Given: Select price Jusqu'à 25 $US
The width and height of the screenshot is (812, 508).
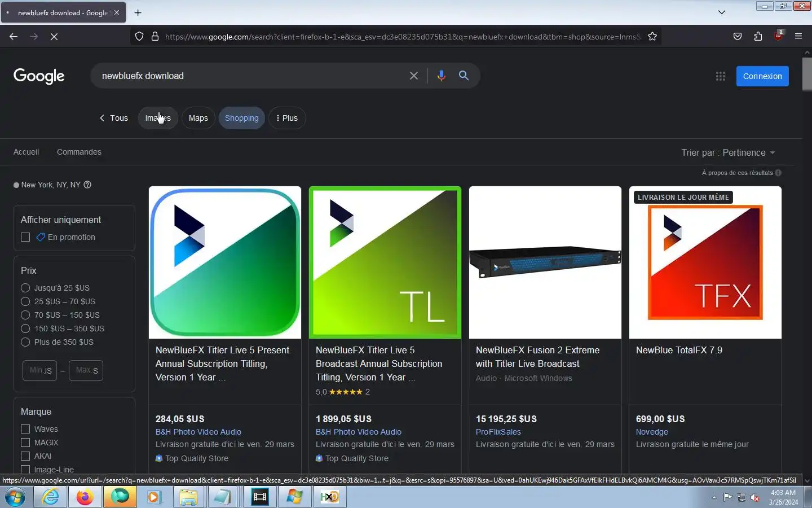Looking at the screenshot, I should 25,288.
